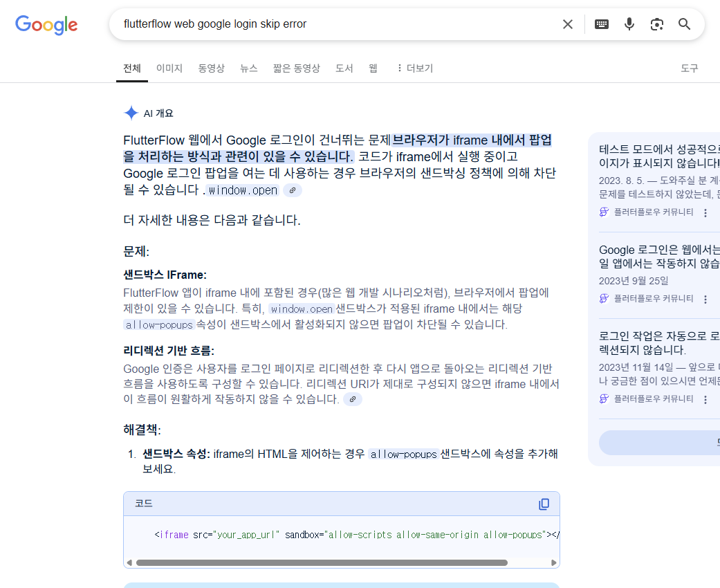Open the on-screen keyboard input tool
The height and width of the screenshot is (588, 720).
click(602, 24)
